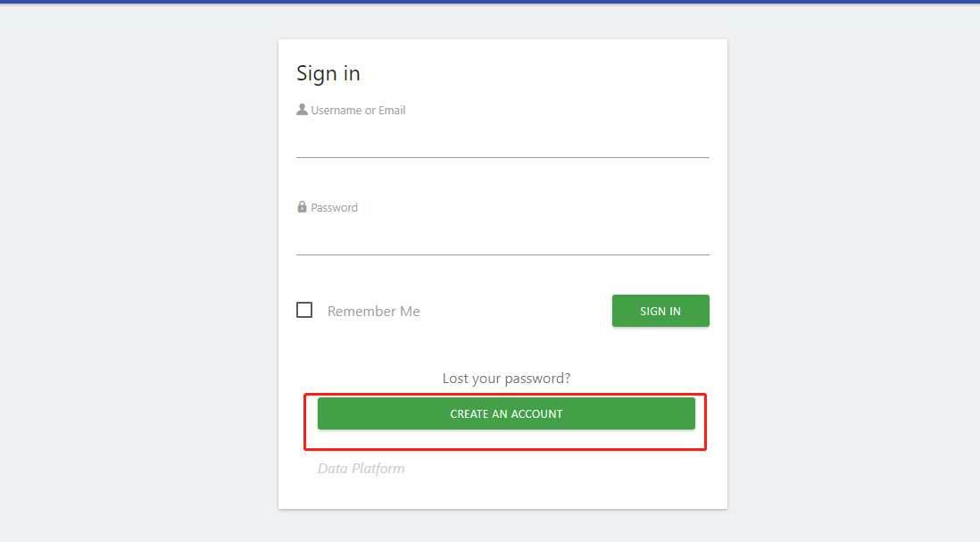Viewport: 980px width, 542px height.
Task: Click the lock icon beside Password label
Action: (302, 207)
